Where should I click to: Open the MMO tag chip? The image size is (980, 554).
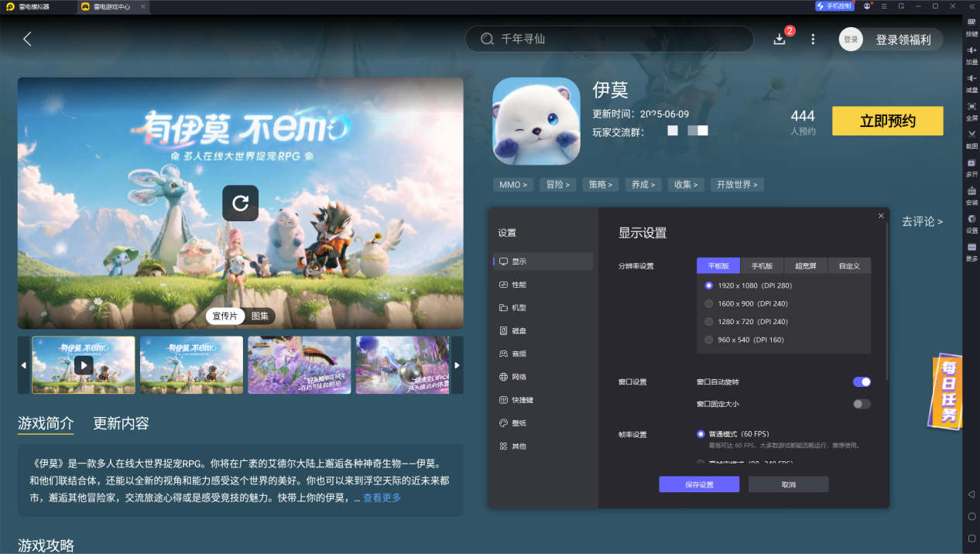[513, 185]
